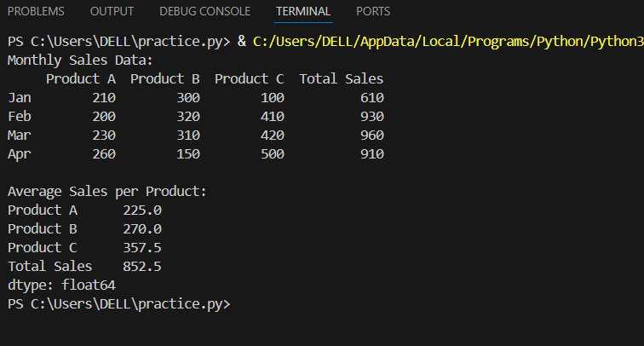Open the PORTS tab
Viewport: 644px width, 346px height.
[x=373, y=12]
